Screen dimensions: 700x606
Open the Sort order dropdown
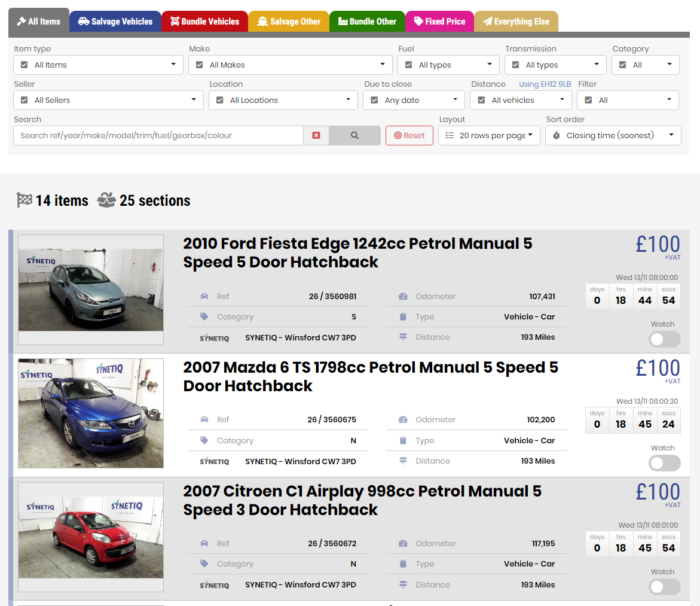613,135
